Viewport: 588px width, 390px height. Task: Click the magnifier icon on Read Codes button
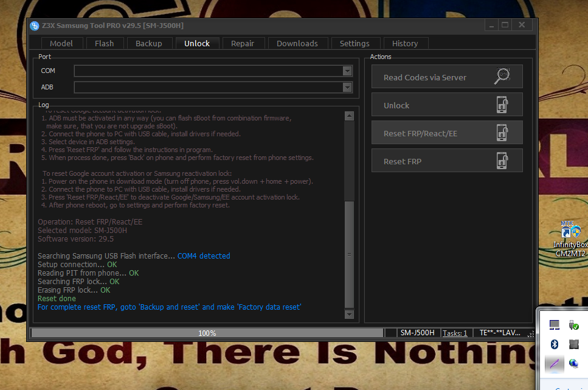pyautogui.click(x=502, y=76)
